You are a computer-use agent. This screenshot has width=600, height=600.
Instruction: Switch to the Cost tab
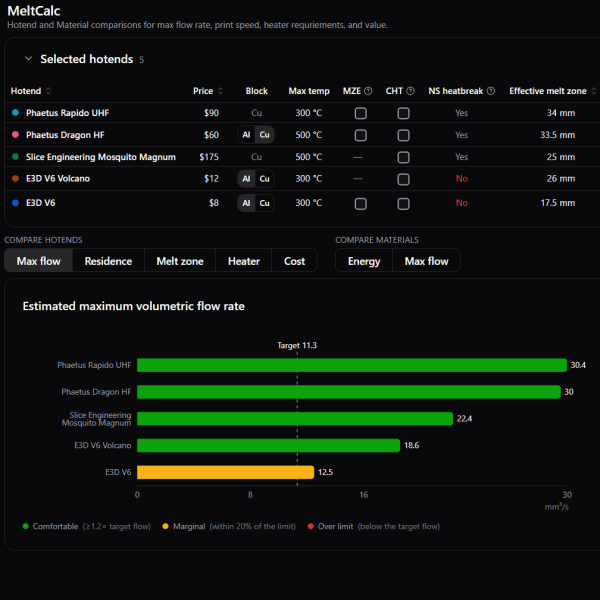click(x=294, y=261)
